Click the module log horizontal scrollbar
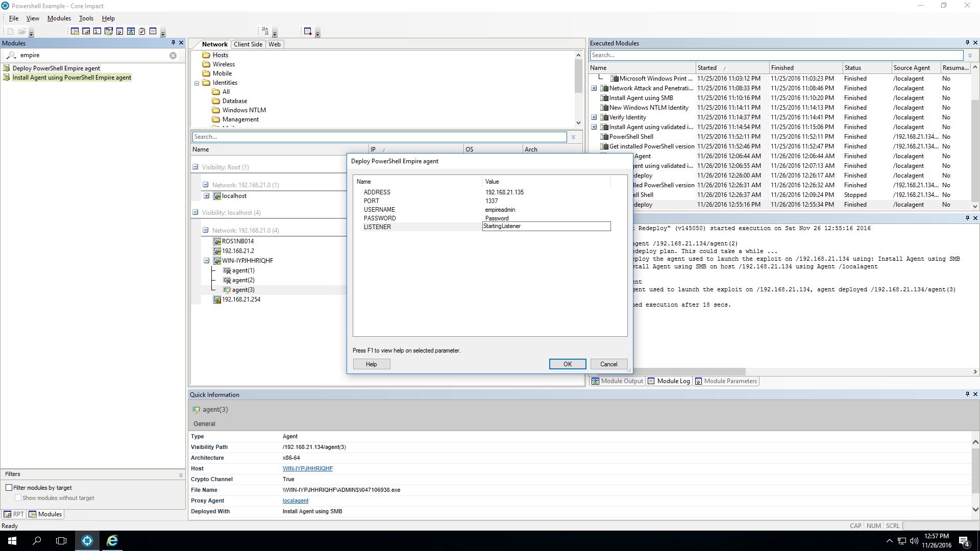The height and width of the screenshot is (551, 980). [689, 372]
